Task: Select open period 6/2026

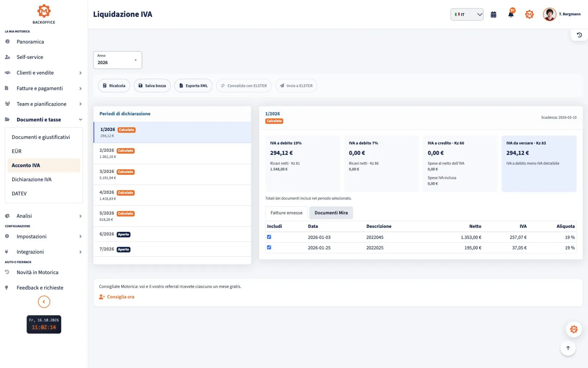Action: (172, 234)
